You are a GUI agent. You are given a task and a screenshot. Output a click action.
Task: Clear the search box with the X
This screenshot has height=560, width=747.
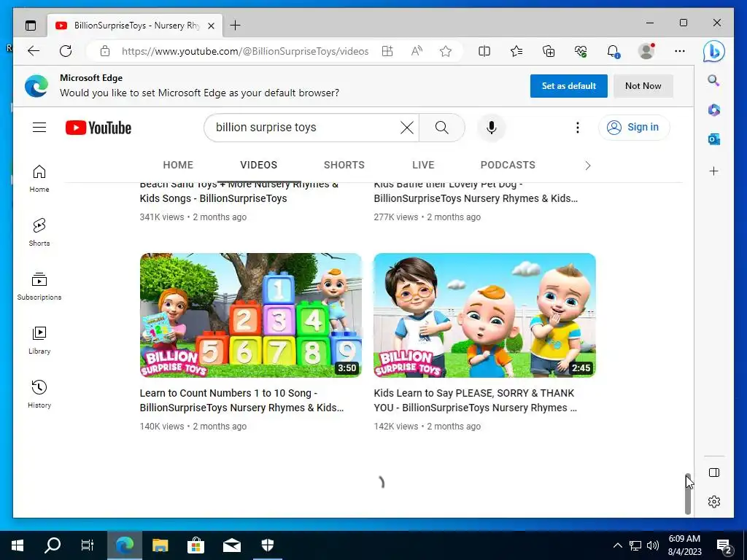tap(407, 127)
